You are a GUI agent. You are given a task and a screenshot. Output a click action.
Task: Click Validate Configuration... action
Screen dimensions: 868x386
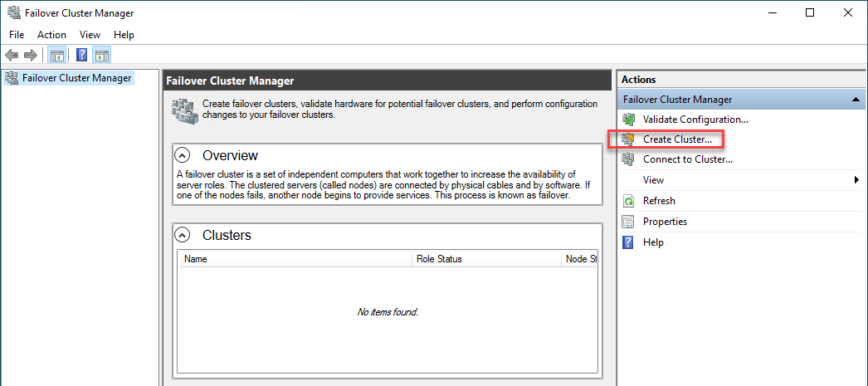coord(696,119)
